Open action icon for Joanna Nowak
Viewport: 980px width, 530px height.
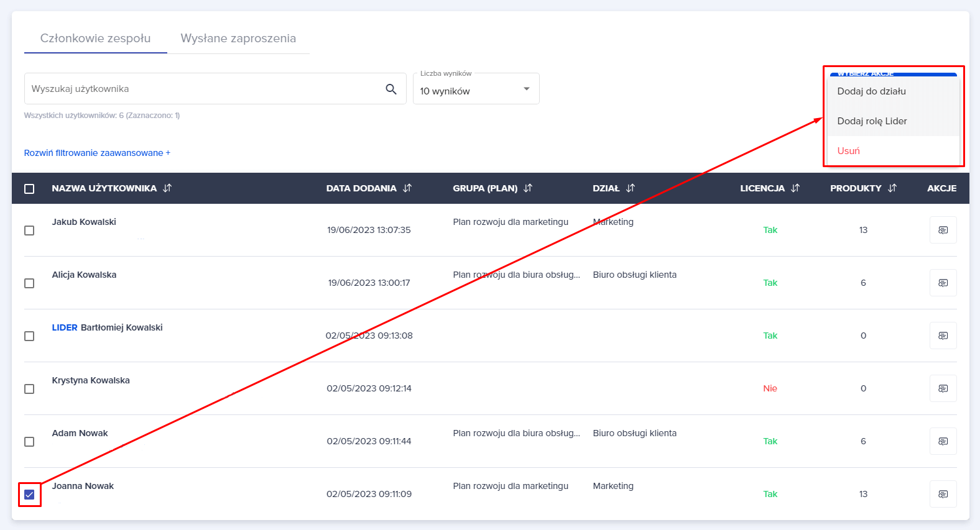(x=943, y=494)
